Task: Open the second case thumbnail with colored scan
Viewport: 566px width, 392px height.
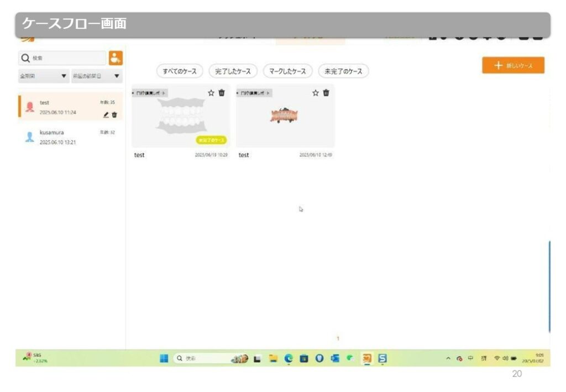Action: point(284,116)
